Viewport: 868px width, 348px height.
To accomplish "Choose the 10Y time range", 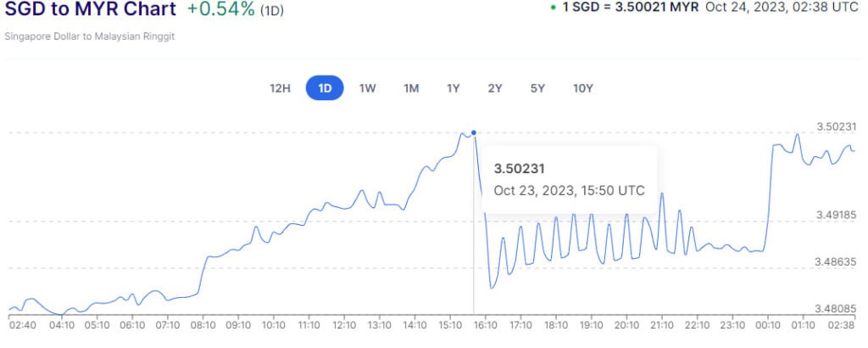I will pyautogui.click(x=582, y=88).
